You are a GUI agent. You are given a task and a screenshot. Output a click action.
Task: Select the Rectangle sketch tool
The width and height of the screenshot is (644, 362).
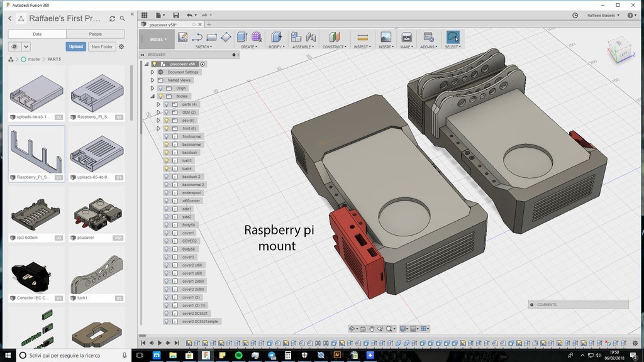211,37
